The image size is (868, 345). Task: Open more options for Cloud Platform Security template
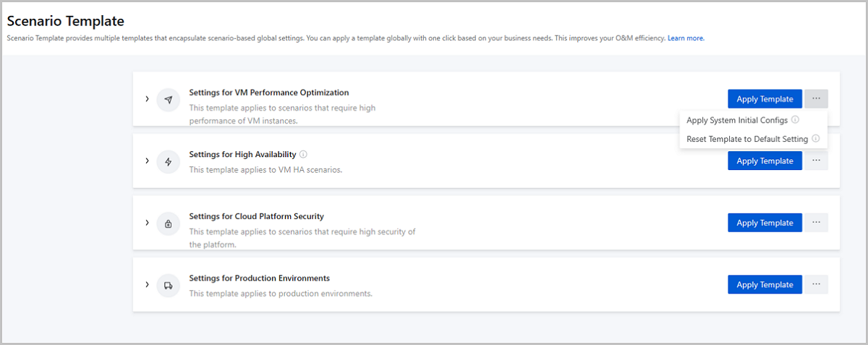(x=816, y=223)
